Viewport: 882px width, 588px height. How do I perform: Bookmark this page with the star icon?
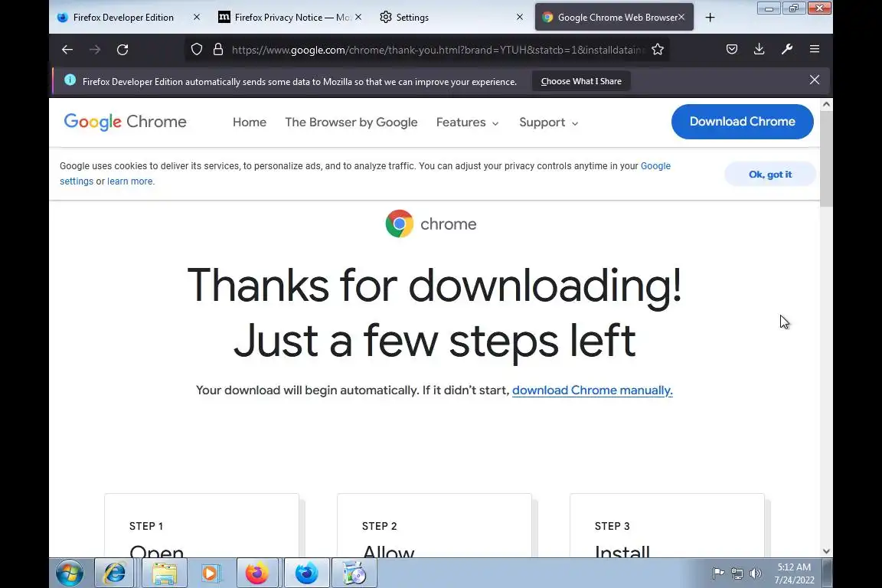(x=658, y=50)
